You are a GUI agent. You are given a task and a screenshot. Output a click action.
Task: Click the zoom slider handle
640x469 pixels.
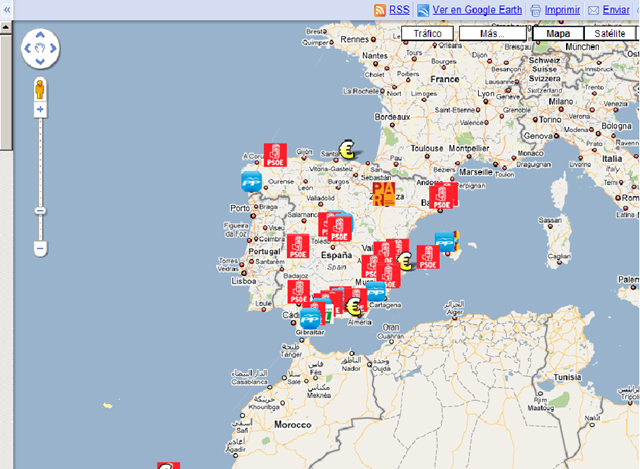tap(40, 211)
